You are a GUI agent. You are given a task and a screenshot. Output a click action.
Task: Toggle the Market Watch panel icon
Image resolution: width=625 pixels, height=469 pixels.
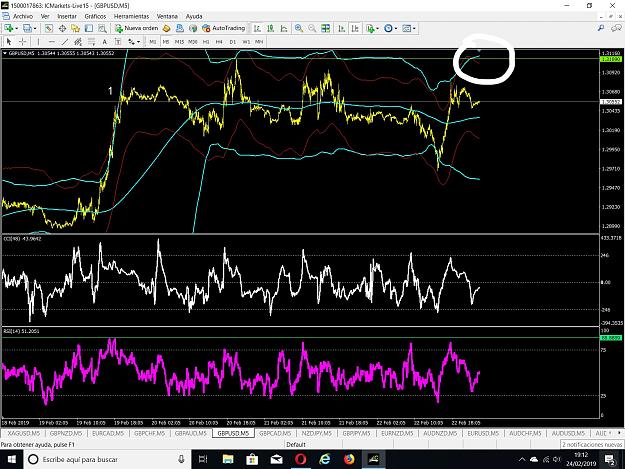click(x=49, y=28)
